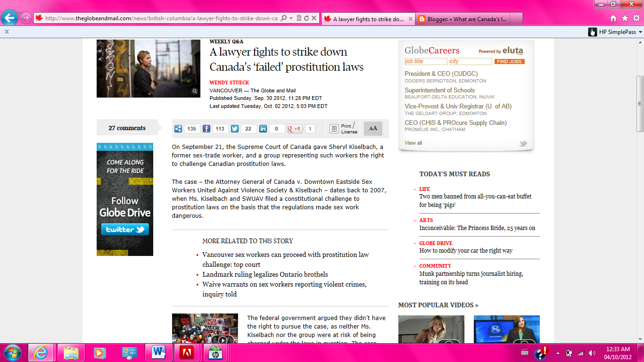Click the Twitter bird icon in GlobeCareers box
Image resolution: width=644 pixels, height=362 pixels.
pyautogui.click(x=523, y=144)
